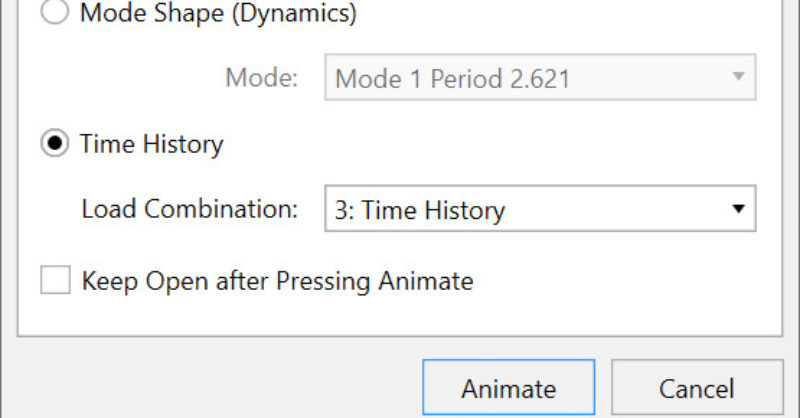Image resolution: width=800 pixels, height=418 pixels.
Task: Click the "Keep Open after Pressing Animate" label
Action: pyautogui.click(x=277, y=281)
